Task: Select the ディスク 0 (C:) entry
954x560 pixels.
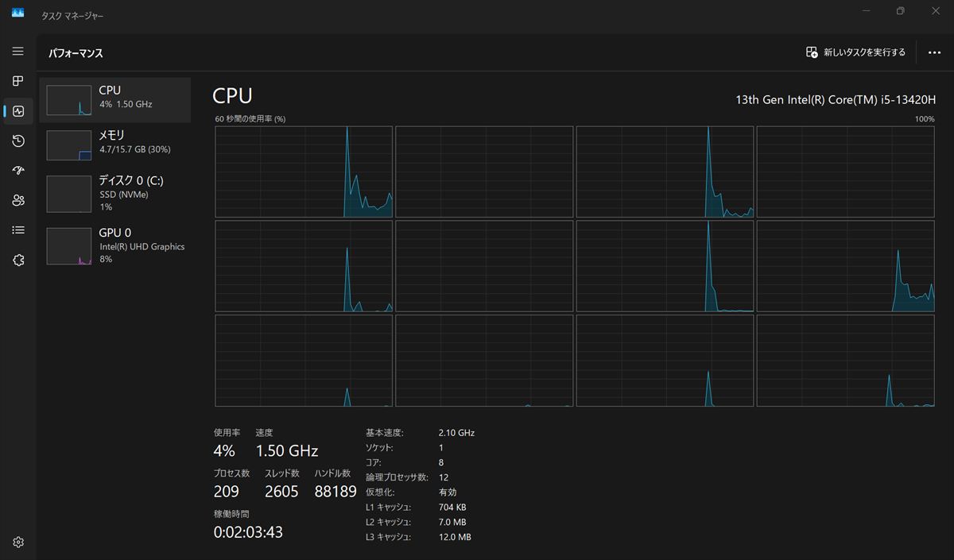Action: tap(115, 194)
